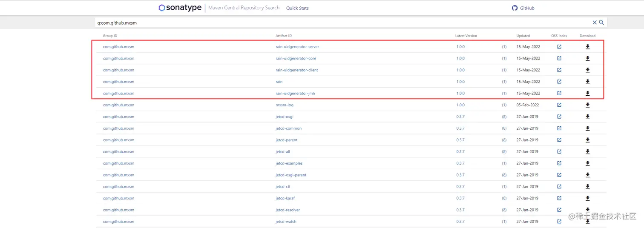This screenshot has width=644, height=228.
Task: Open OSS Index for jetcd-common
Action: [559, 128]
